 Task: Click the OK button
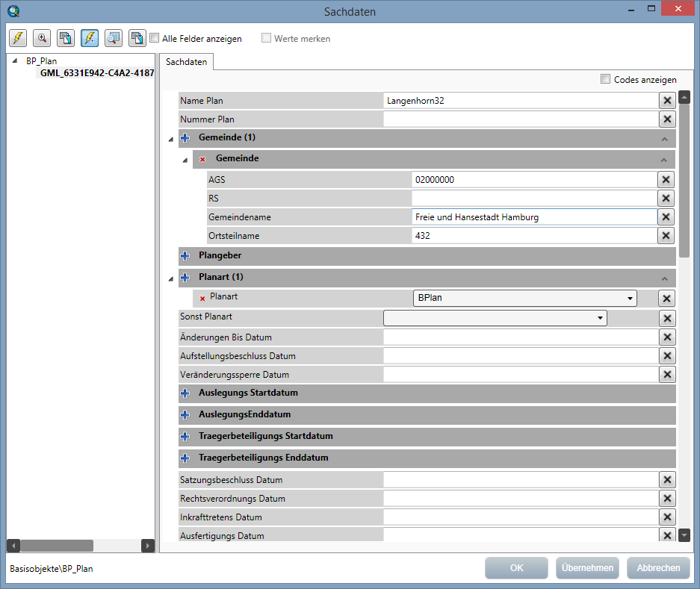pos(516,568)
